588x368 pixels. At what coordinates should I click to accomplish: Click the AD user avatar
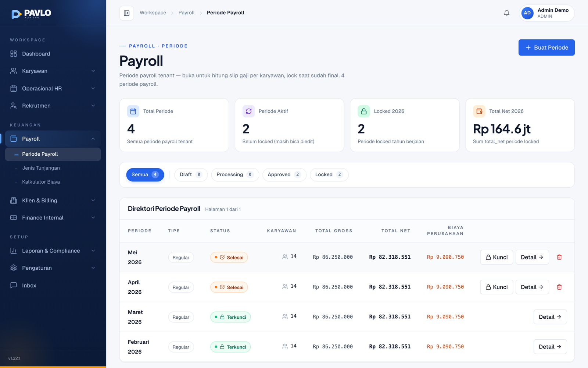point(527,13)
